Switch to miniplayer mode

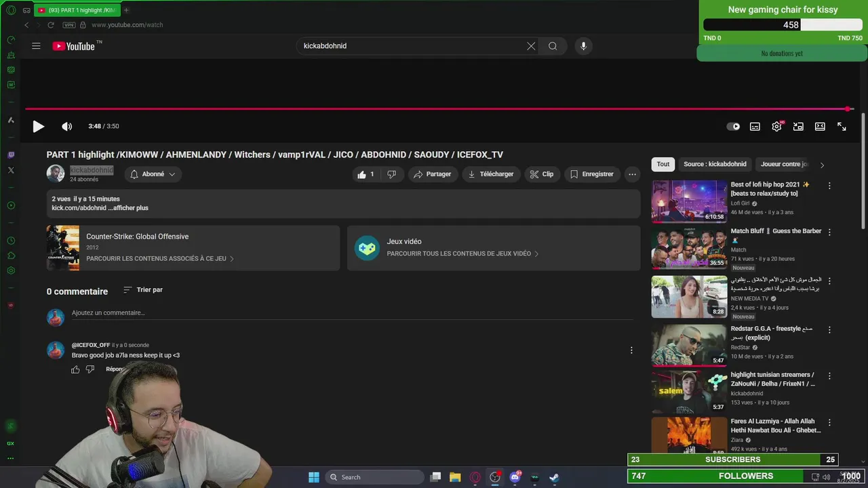798,126
